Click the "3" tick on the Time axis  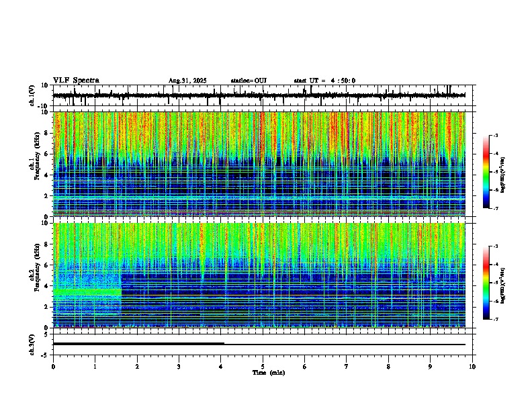pyautogui.click(x=179, y=367)
